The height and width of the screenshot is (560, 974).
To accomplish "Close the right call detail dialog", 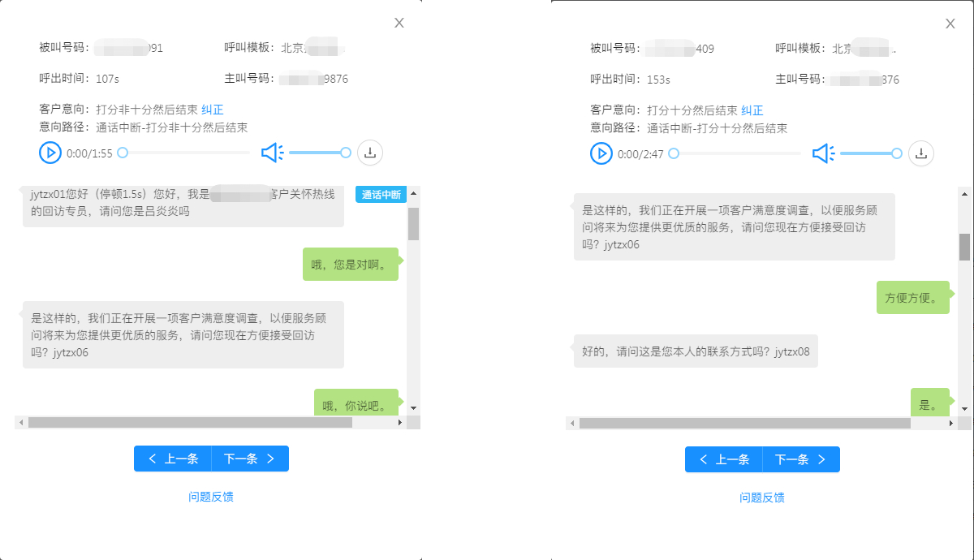I will pos(950,23).
